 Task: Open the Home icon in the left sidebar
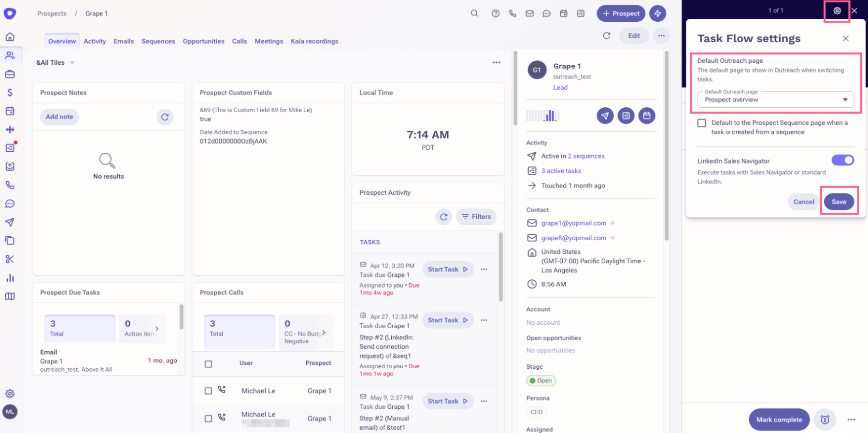point(10,37)
